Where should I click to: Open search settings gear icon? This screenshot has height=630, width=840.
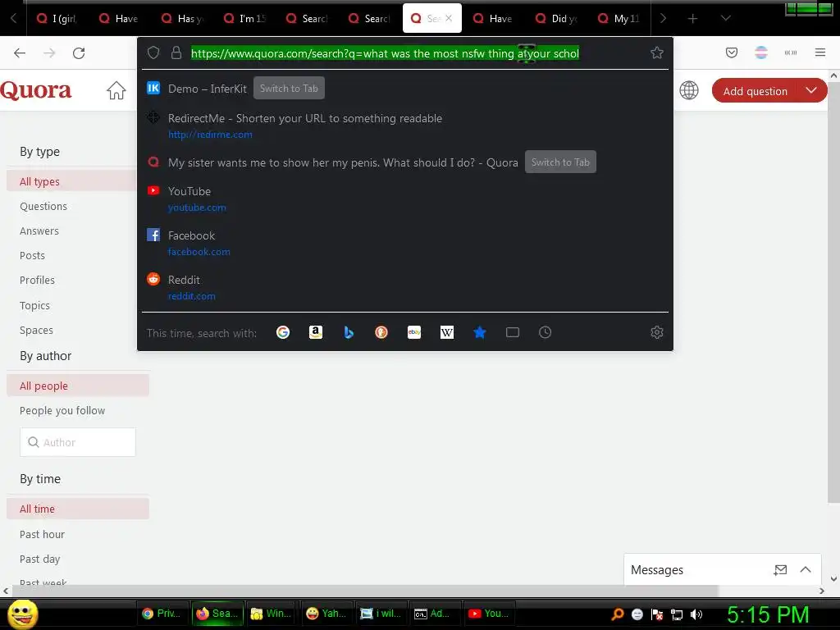click(657, 333)
